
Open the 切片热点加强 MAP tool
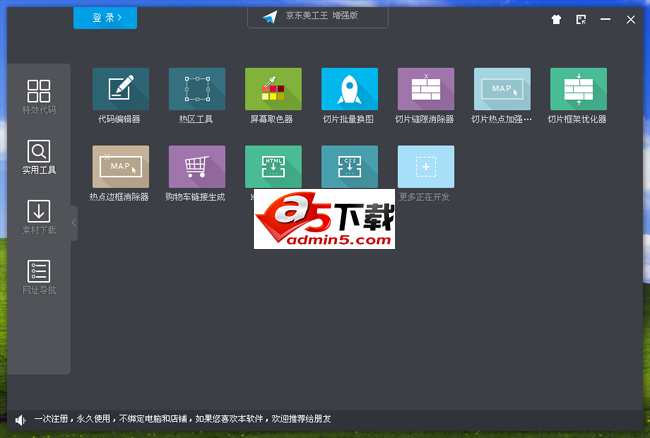502,89
